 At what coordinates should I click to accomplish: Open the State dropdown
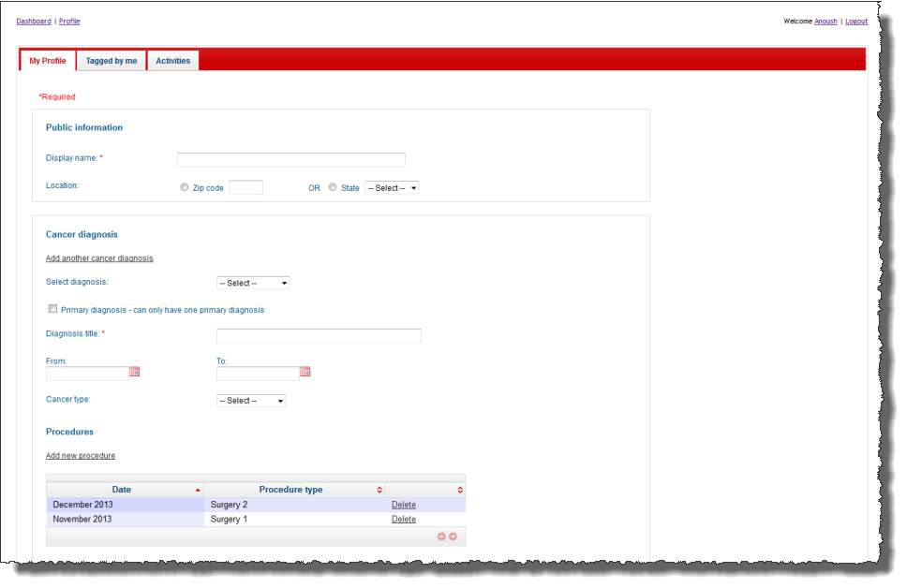pos(392,187)
